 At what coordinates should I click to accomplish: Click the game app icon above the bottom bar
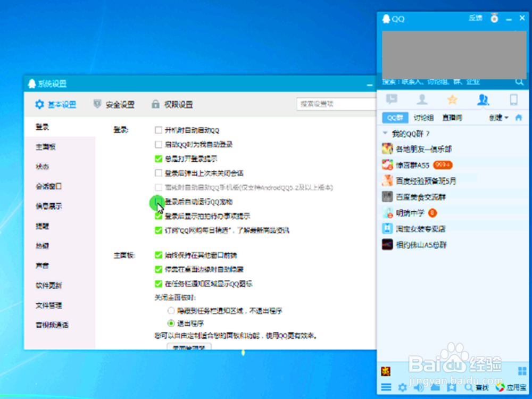click(386, 371)
